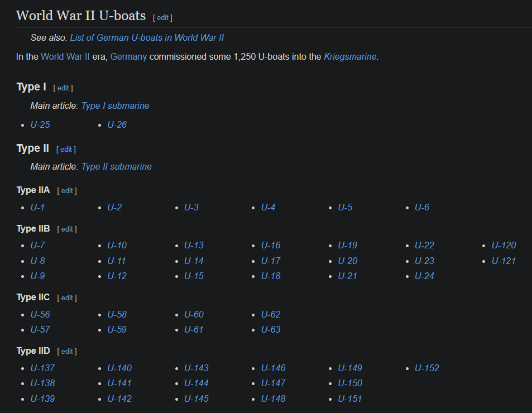
Task: Open the U-11 link
Action: 117,261
